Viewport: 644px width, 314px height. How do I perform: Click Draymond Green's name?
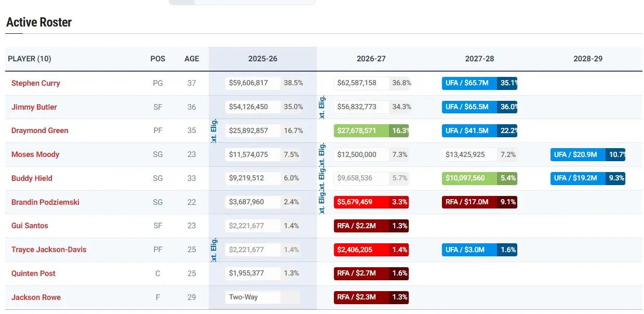click(39, 130)
